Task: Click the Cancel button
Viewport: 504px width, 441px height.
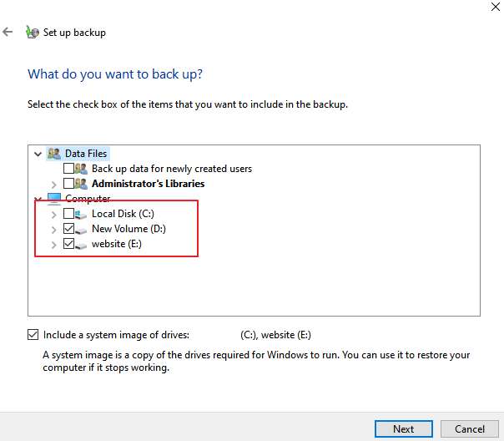Action: 470,428
